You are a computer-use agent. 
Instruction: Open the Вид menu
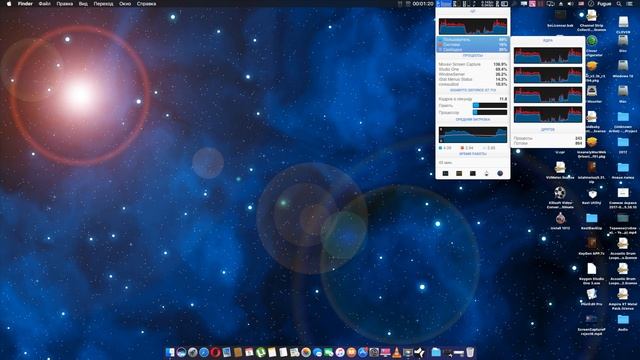click(83, 4)
